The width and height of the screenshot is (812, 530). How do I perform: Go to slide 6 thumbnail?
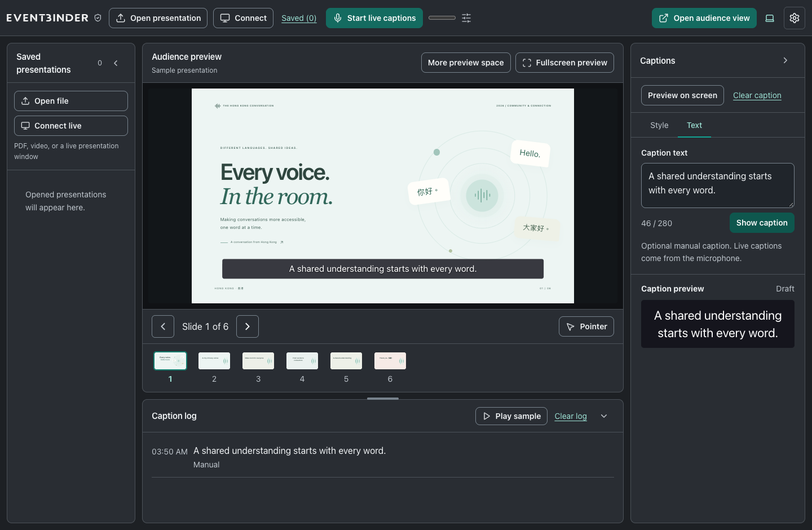pos(390,361)
